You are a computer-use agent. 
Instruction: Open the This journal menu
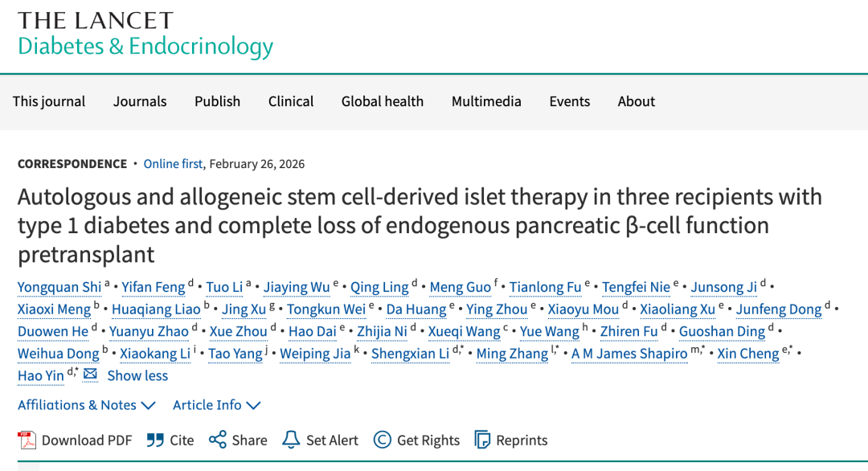point(49,101)
